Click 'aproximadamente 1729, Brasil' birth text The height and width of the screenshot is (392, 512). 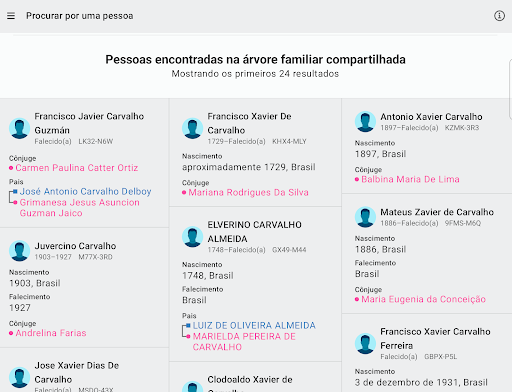click(x=249, y=167)
